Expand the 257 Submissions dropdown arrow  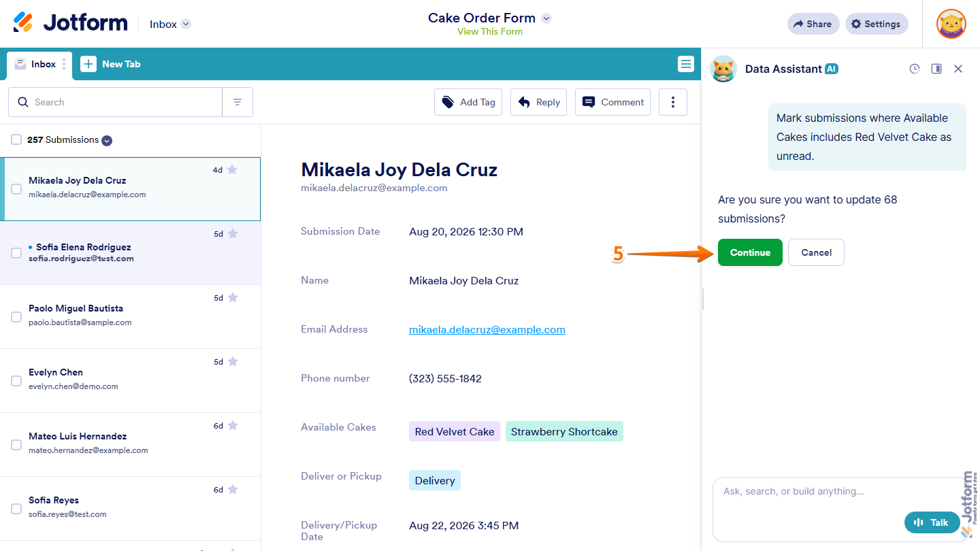[x=107, y=141]
